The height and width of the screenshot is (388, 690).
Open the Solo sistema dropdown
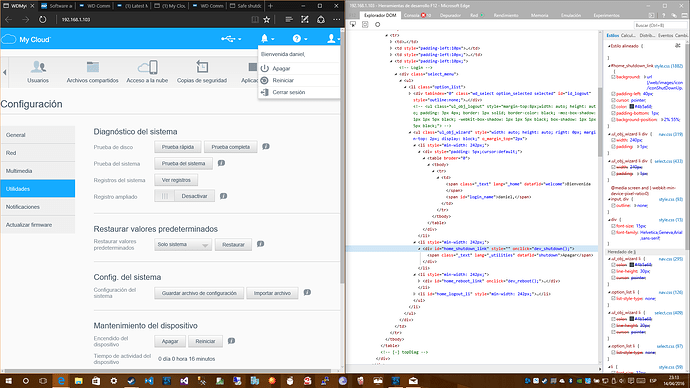click(x=183, y=245)
